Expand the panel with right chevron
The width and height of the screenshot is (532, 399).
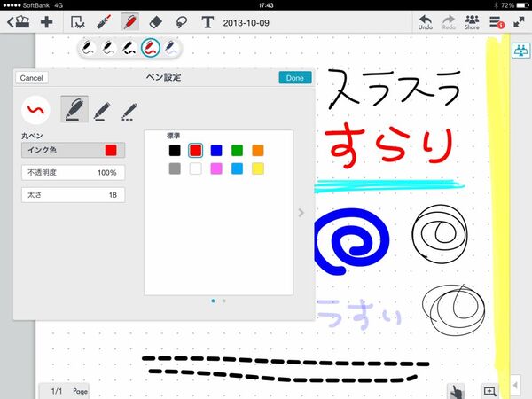[x=301, y=213]
